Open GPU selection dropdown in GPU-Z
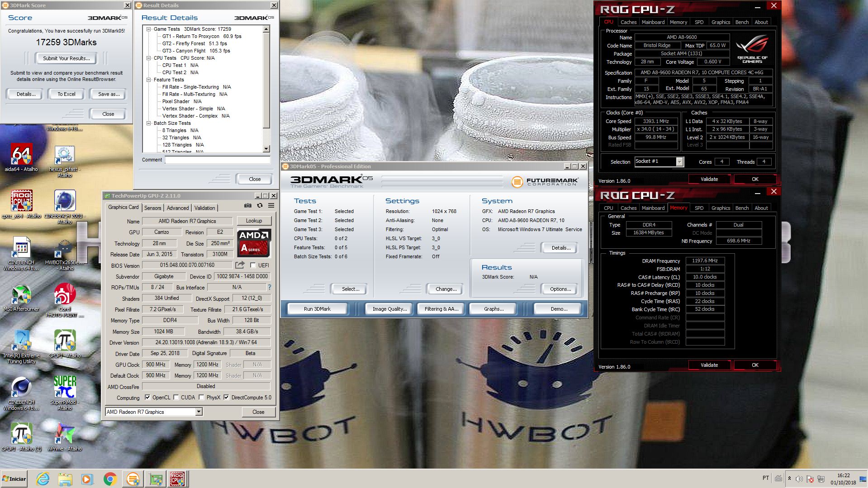This screenshot has width=868, height=488. click(199, 412)
